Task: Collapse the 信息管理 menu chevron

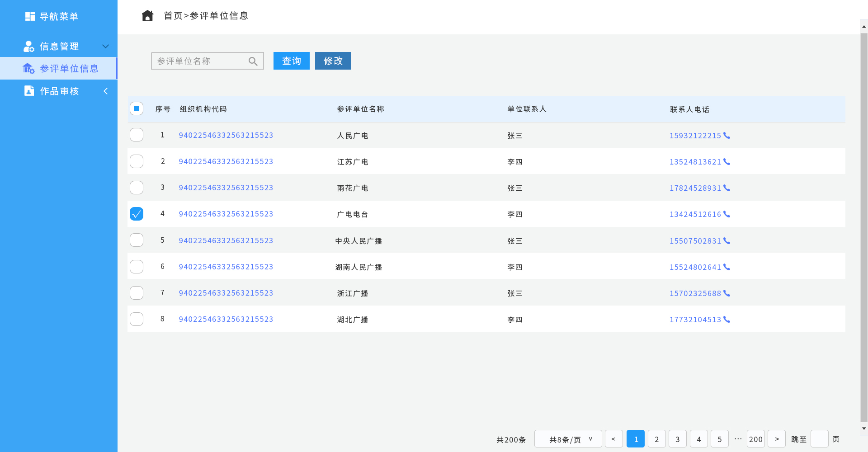Action: [x=105, y=47]
